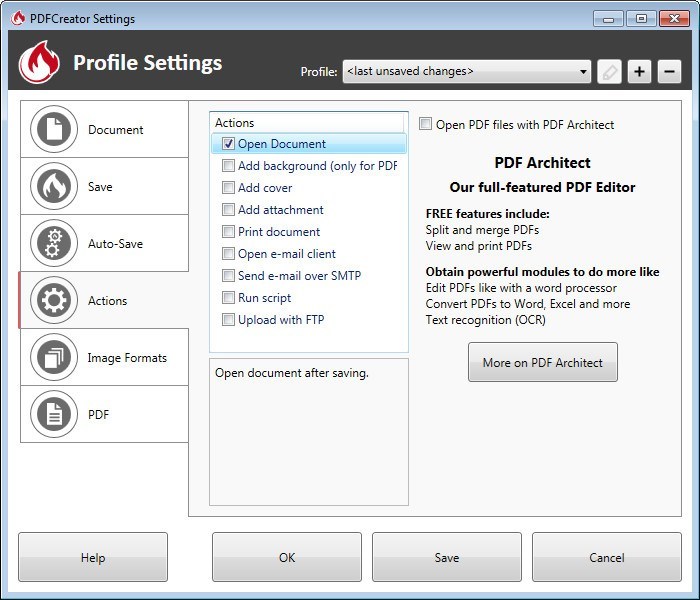The height and width of the screenshot is (600, 700).
Task: Go to the Auto-Save tab label
Action: [x=116, y=244]
